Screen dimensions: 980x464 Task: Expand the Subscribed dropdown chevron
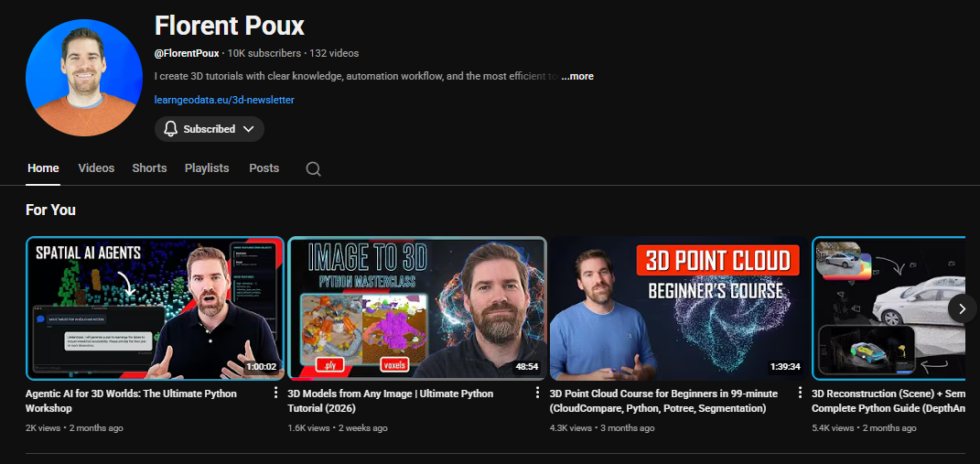[x=248, y=129]
